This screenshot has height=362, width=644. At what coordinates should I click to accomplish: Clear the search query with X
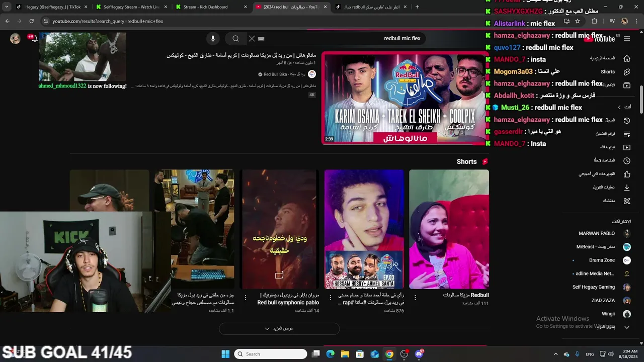point(252,39)
